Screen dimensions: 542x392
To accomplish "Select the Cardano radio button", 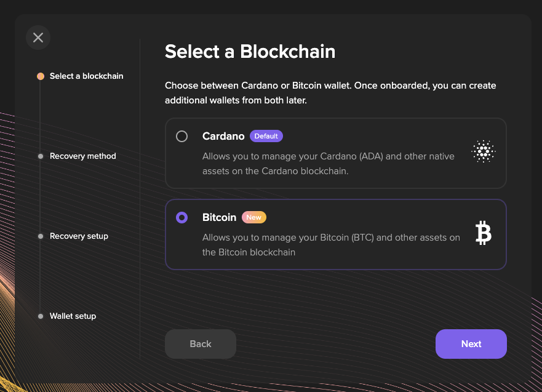I will [x=182, y=137].
